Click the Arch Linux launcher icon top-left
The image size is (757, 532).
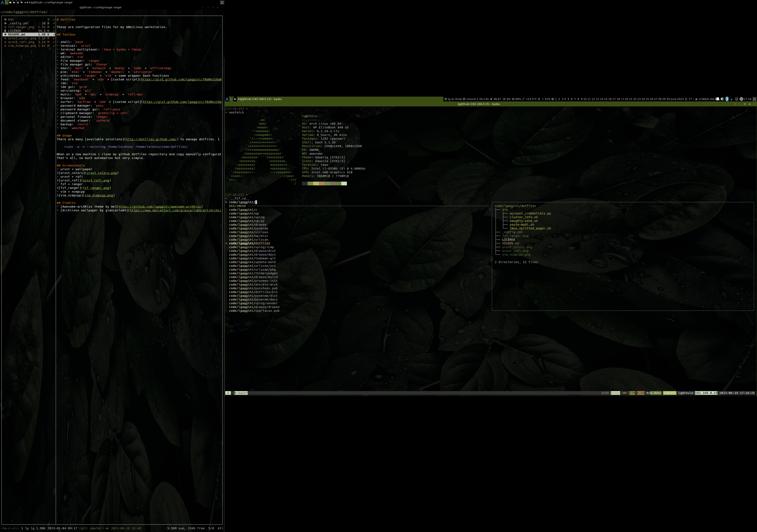coord(2,2)
